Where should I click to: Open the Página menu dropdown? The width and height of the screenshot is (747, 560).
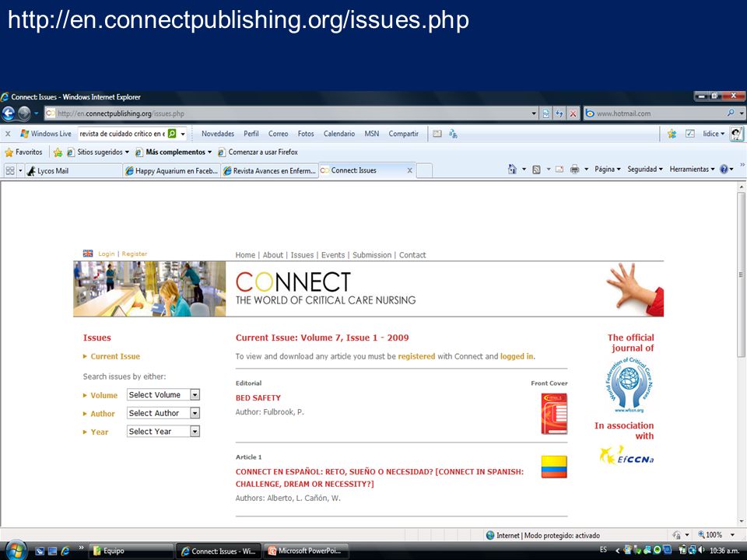(x=608, y=169)
